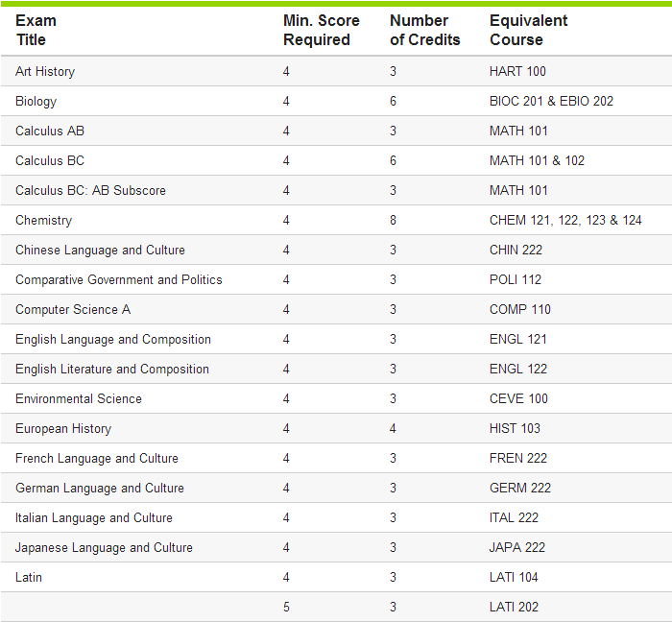Click the 'COMP 110' course cell
Viewport: 672px width, 622px height.
pyautogui.click(x=520, y=309)
